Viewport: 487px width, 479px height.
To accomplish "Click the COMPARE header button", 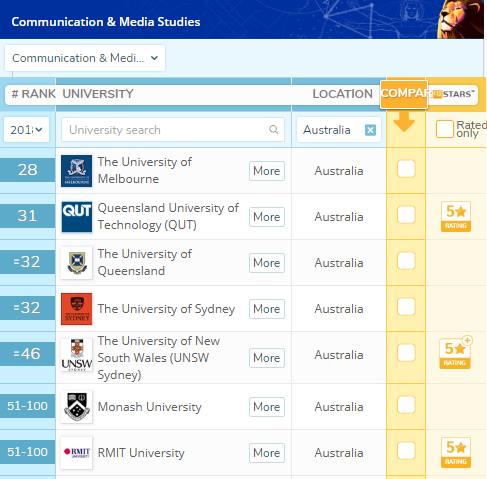I will point(404,94).
